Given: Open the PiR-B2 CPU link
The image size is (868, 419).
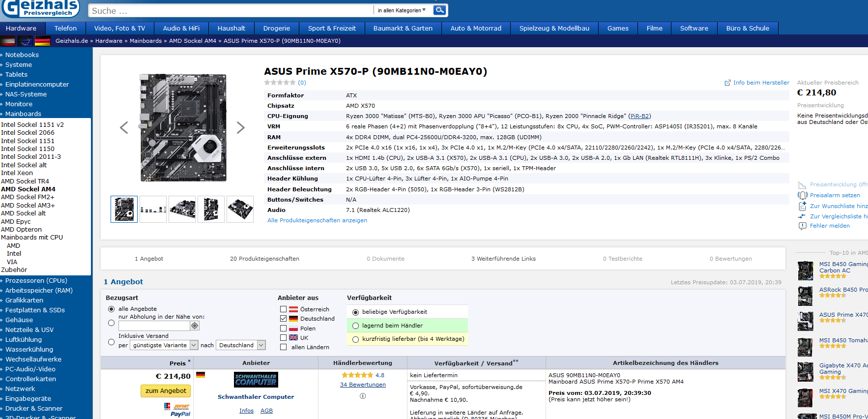Looking at the screenshot, I should (x=639, y=116).
